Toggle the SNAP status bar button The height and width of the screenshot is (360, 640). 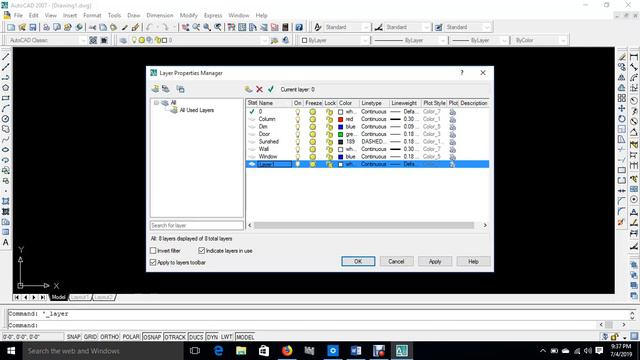point(73,337)
